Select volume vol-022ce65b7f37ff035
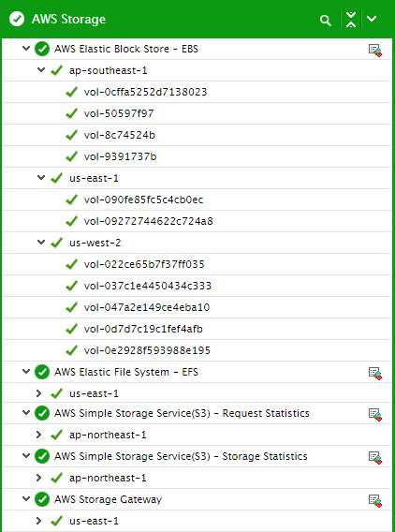 144,264
